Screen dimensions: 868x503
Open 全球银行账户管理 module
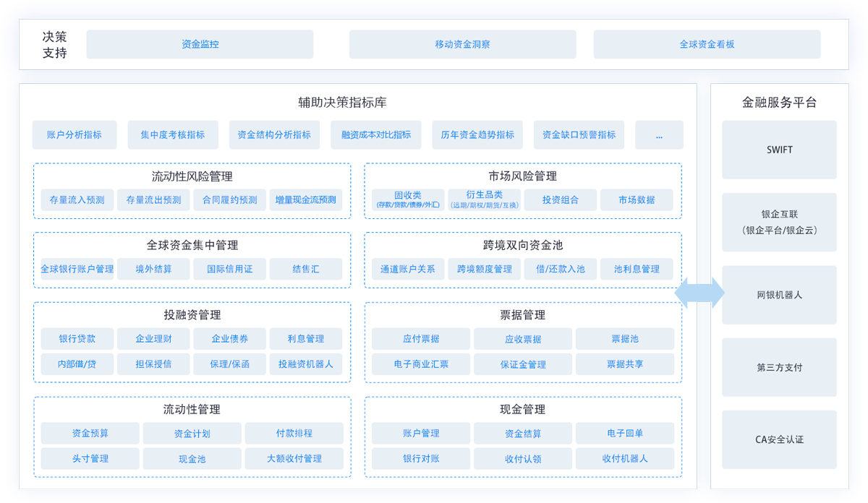(77, 269)
